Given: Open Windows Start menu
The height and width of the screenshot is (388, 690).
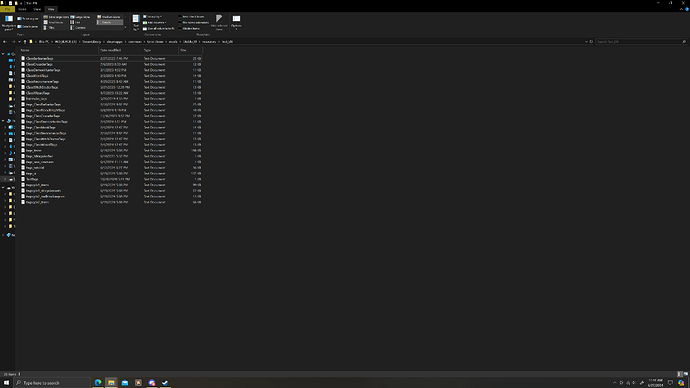Looking at the screenshot, I should coord(6,383).
